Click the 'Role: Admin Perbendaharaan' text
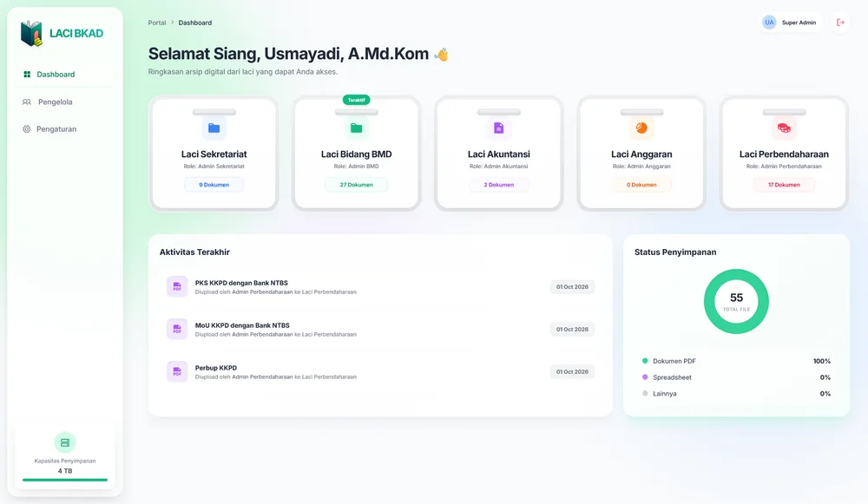This screenshot has height=504, width=868. (784, 167)
